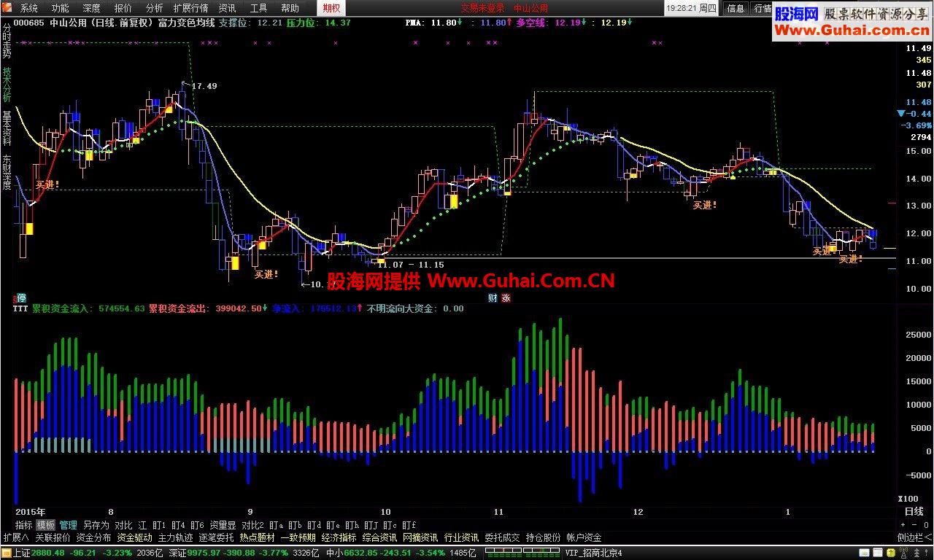Open the 工具 menu

(x=259, y=8)
